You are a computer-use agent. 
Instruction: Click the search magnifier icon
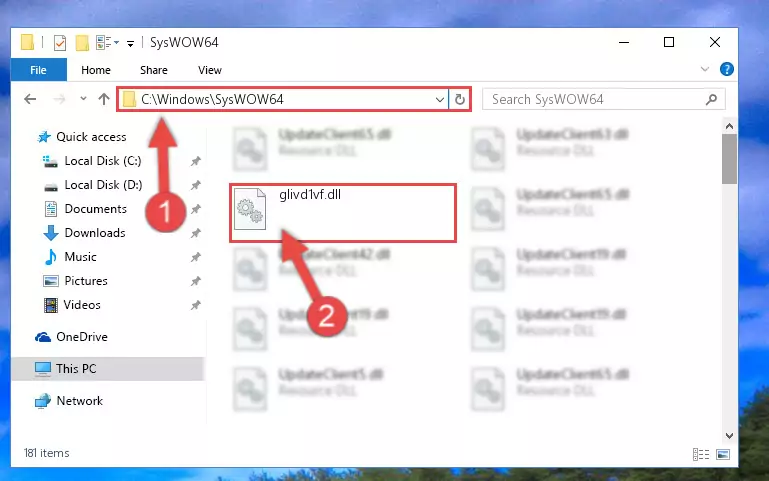tap(711, 100)
